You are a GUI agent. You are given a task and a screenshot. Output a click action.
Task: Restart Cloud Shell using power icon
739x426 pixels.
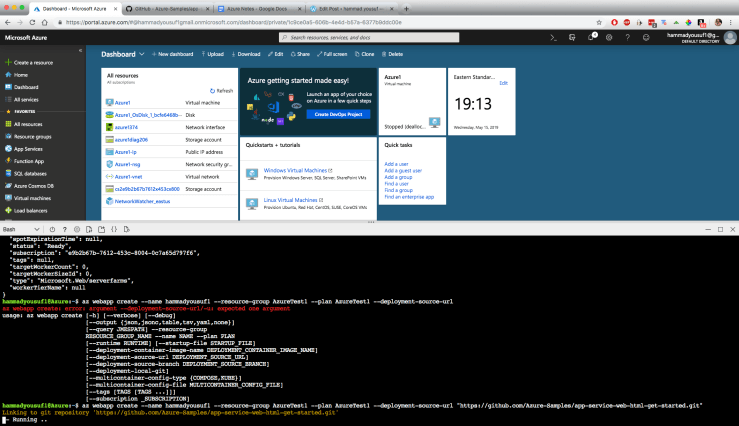[52, 229]
